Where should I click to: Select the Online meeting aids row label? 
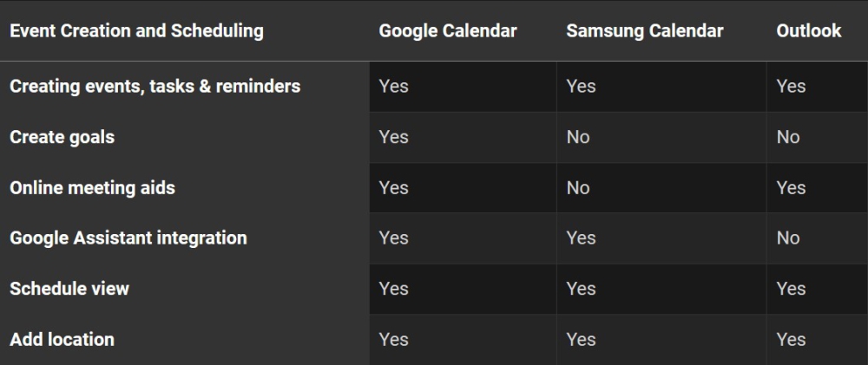coord(92,187)
